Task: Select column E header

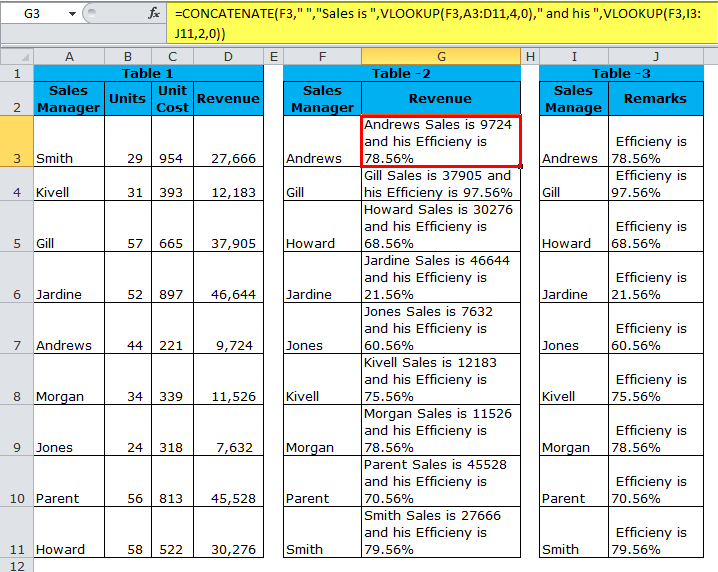Action: coord(273,57)
